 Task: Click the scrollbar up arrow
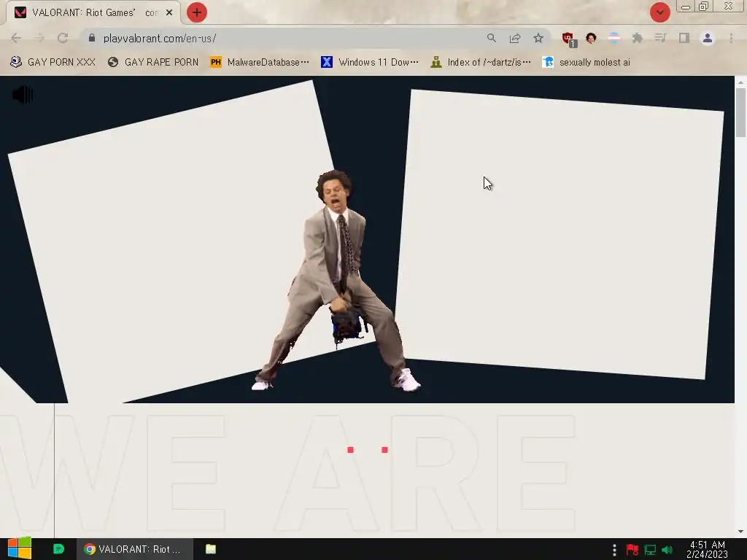[x=740, y=82]
